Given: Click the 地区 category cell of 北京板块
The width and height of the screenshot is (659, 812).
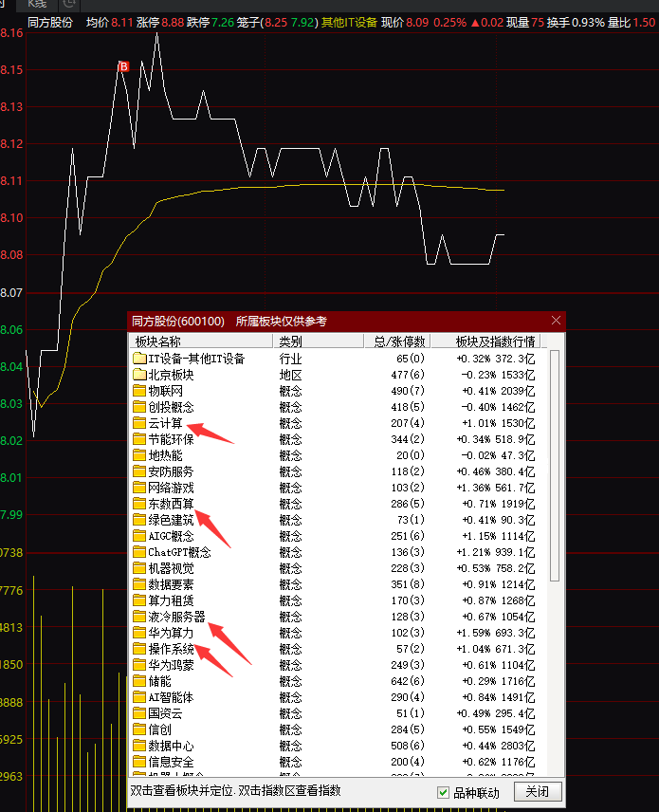Looking at the screenshot, I should 290,375.
